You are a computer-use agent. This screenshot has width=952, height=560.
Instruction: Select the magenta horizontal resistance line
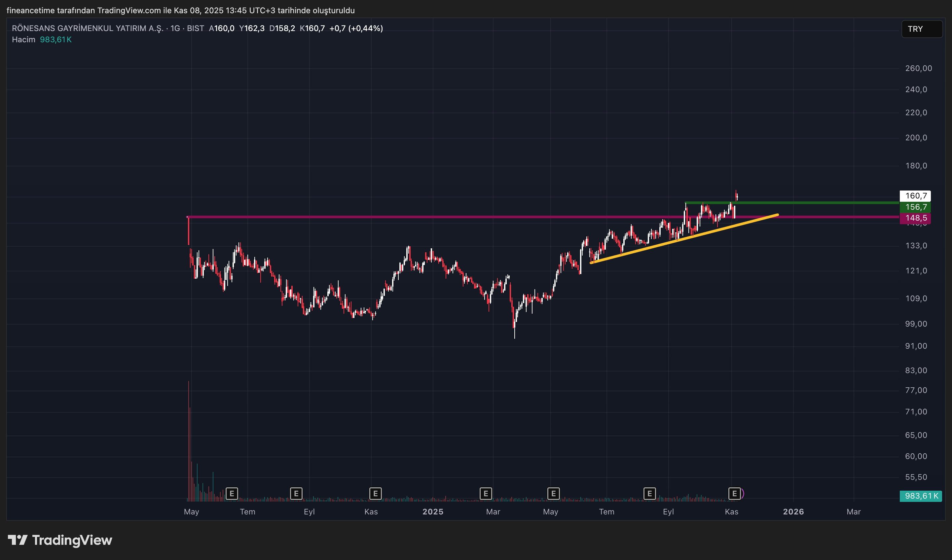coord(378,217)
